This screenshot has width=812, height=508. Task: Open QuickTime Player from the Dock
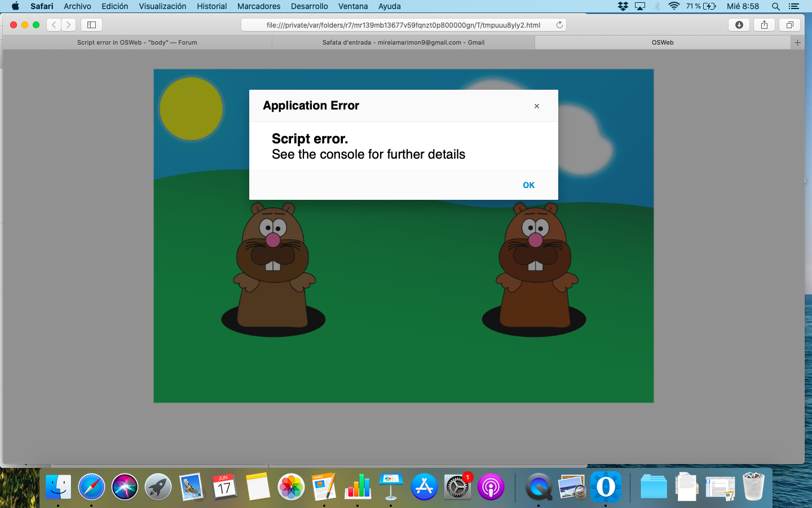(x=539, y=487)
